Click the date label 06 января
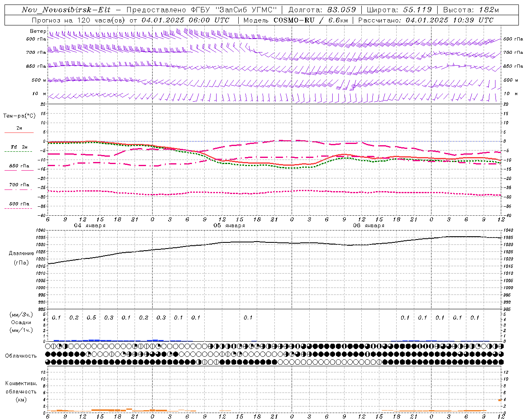The height and width of the screenshot is (420, 525). pos(369,226)
